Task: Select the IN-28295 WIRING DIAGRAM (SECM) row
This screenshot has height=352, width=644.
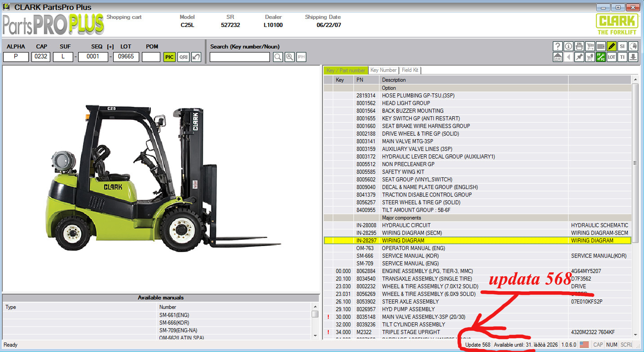Action: (412, 233)
